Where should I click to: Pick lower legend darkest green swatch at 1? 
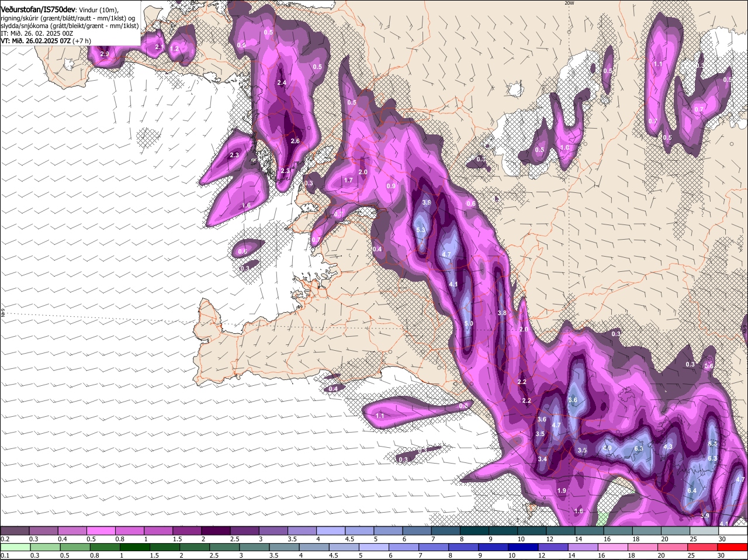[134, 547]
